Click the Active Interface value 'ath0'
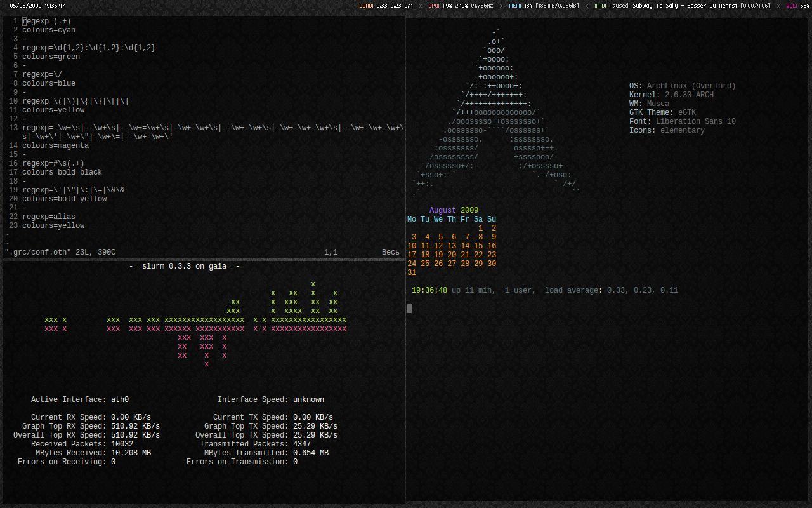812x508 pixels. coord(120,399)
